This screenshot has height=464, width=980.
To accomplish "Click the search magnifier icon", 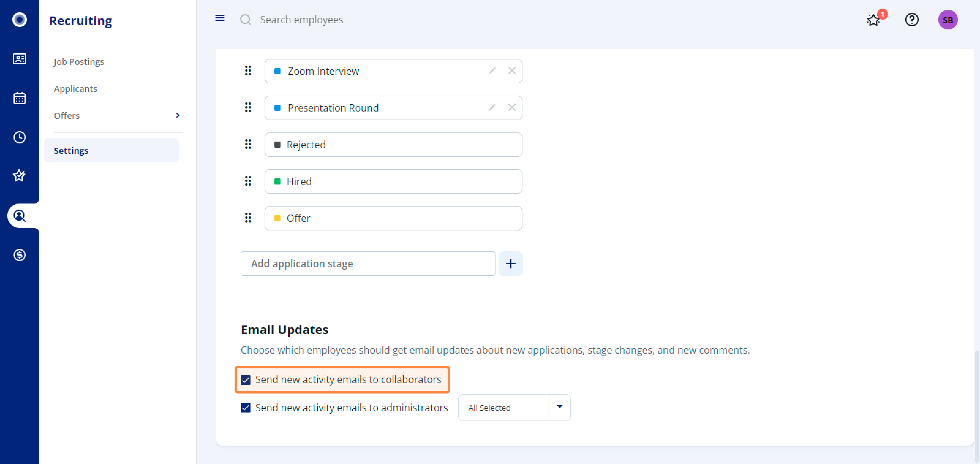I will [x=246, y=19].
